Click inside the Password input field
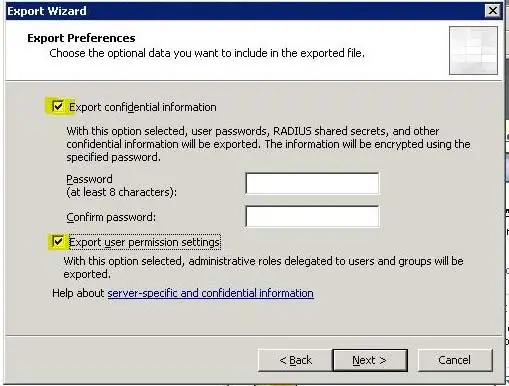 click(312, 183)
